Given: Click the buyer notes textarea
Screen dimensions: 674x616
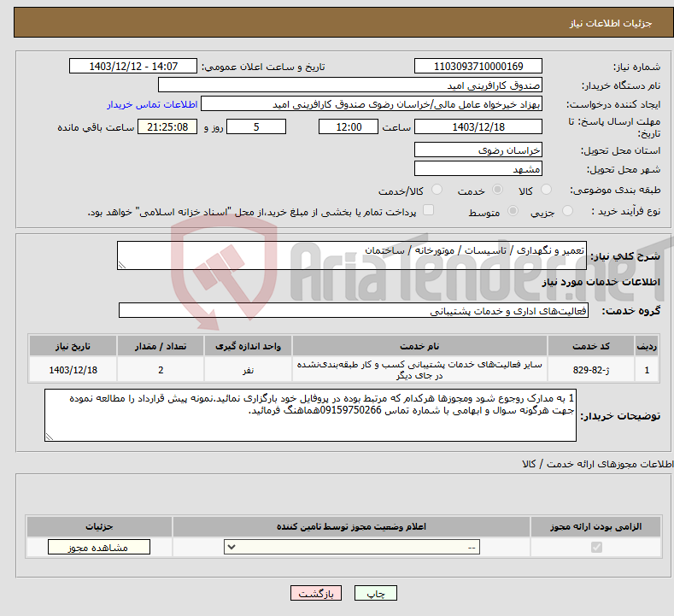Looking at the screenshot, I should click(x=310, y=415).
